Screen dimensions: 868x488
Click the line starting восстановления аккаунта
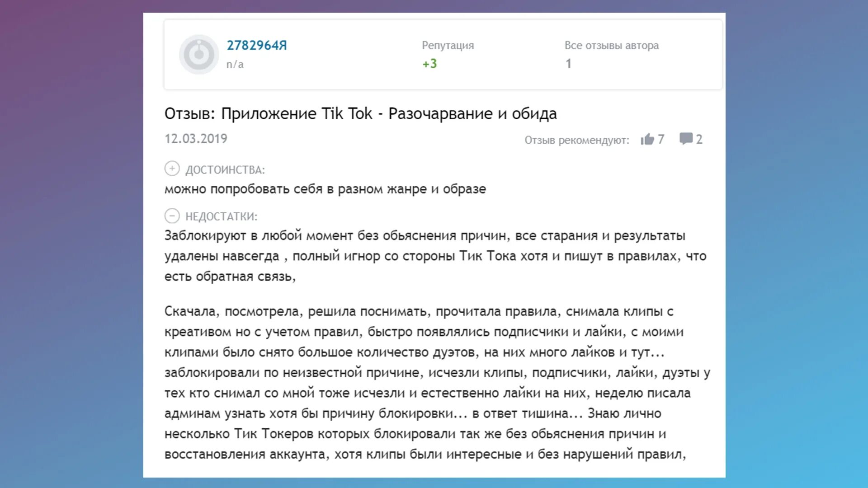tap(425, 454)
